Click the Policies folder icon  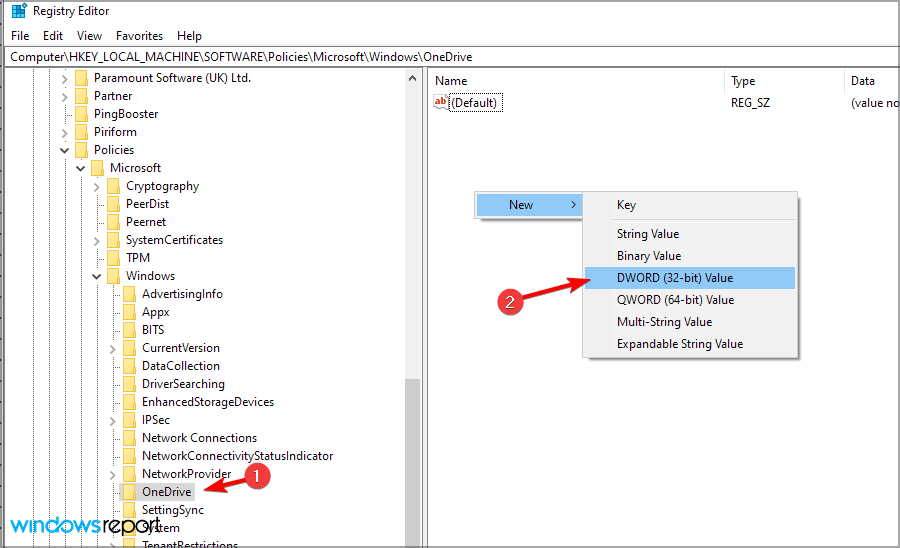click(82, 150)
